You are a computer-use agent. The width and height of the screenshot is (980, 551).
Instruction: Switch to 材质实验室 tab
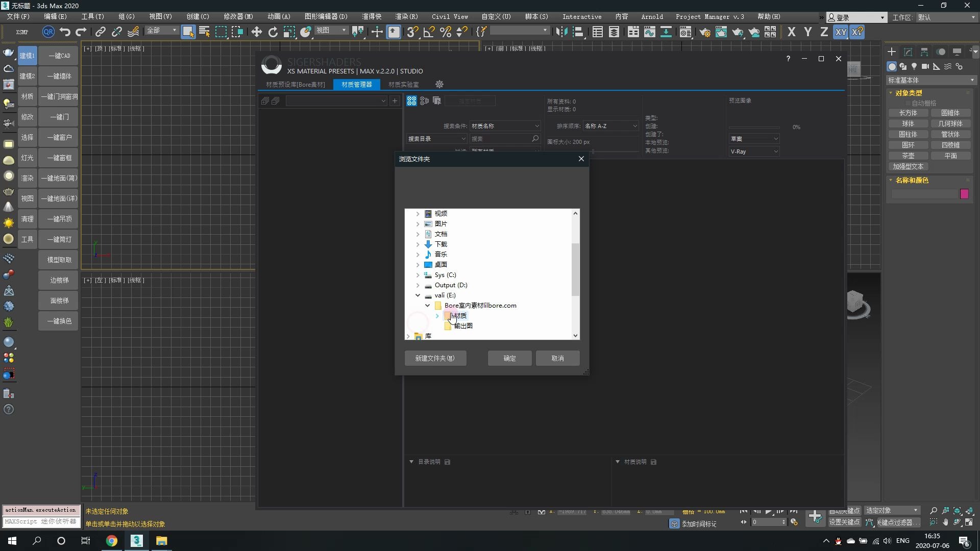click(x=403, y=84)
